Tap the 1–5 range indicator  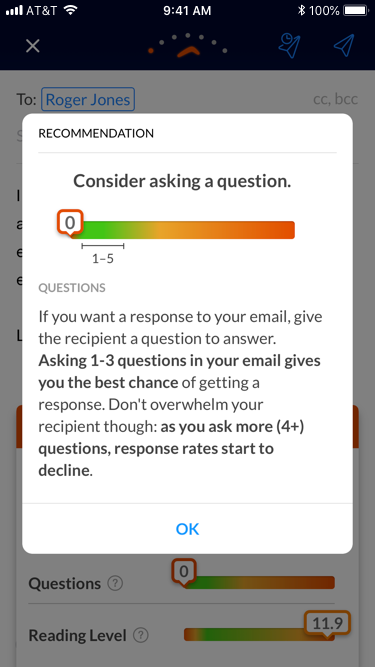(x=103, y=253)
